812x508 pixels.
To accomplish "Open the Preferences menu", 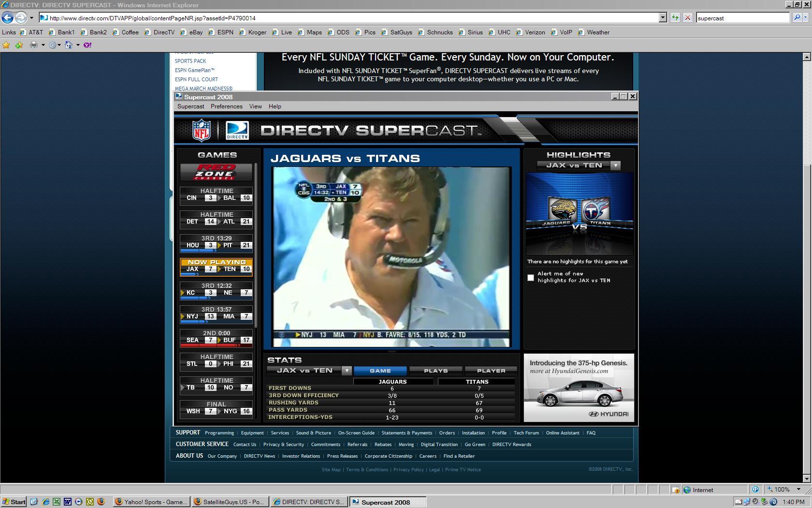I will [226, 106].
